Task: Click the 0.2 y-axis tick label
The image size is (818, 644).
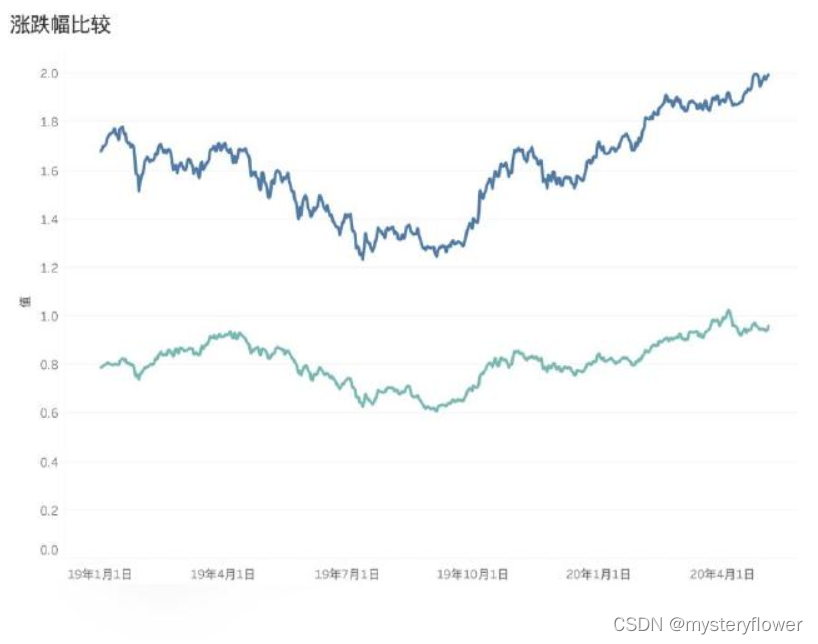Action: coord(49,510)
